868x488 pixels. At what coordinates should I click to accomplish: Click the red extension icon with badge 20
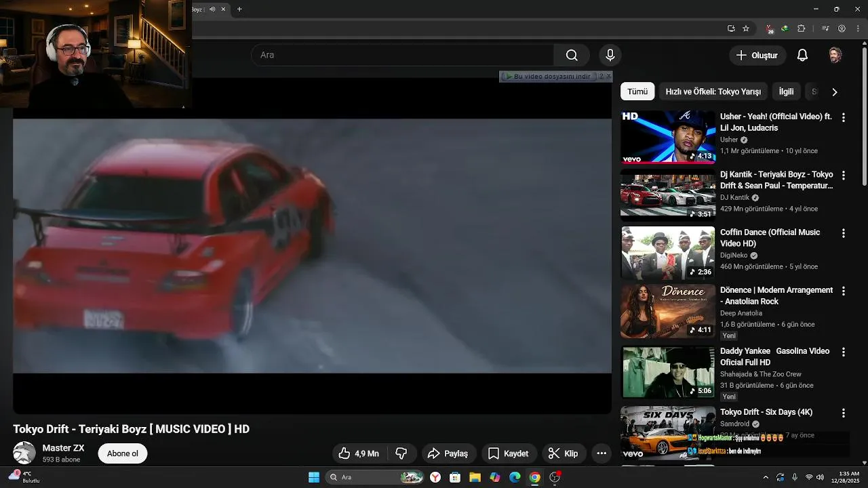click(770, 29)
